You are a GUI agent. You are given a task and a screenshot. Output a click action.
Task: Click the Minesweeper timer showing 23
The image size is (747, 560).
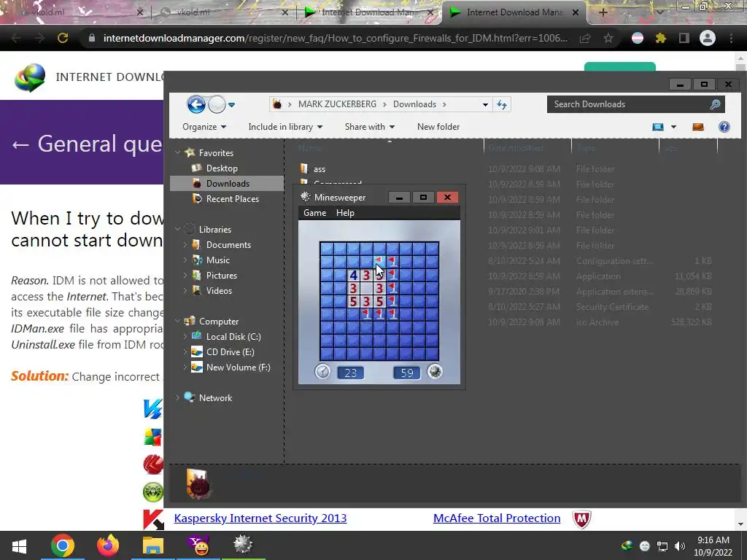(x=350, y=373)
